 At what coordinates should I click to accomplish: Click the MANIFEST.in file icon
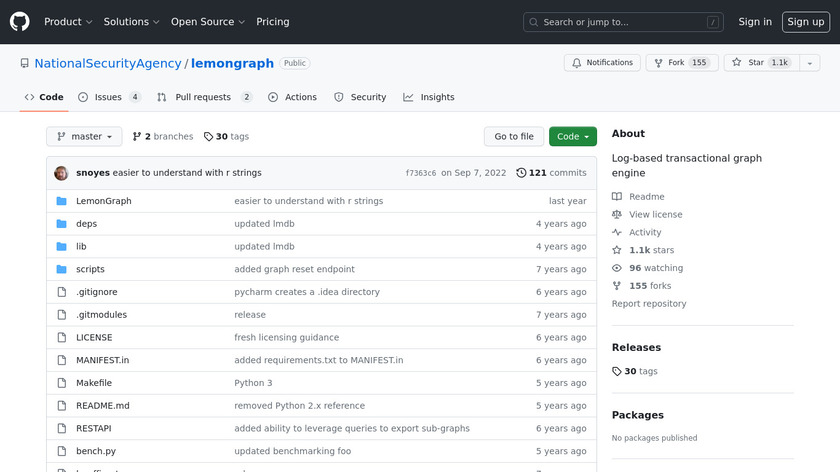62,360
